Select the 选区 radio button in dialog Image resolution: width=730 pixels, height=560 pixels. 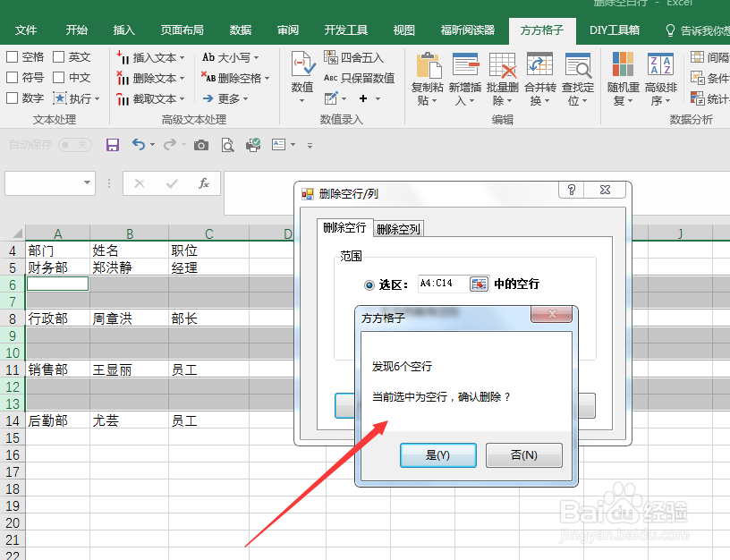tap(367, 282)
